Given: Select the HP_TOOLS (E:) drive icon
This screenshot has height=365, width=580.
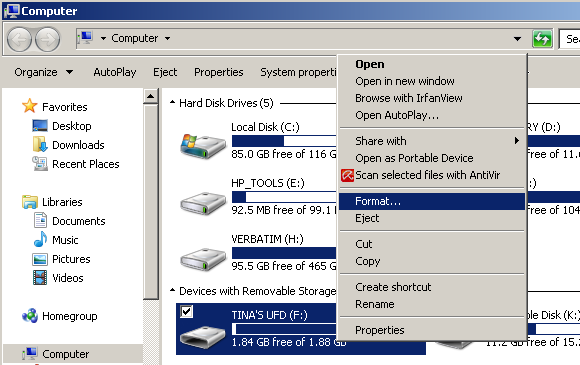Looking at the screenshot, I should click(x=203, y=203).
